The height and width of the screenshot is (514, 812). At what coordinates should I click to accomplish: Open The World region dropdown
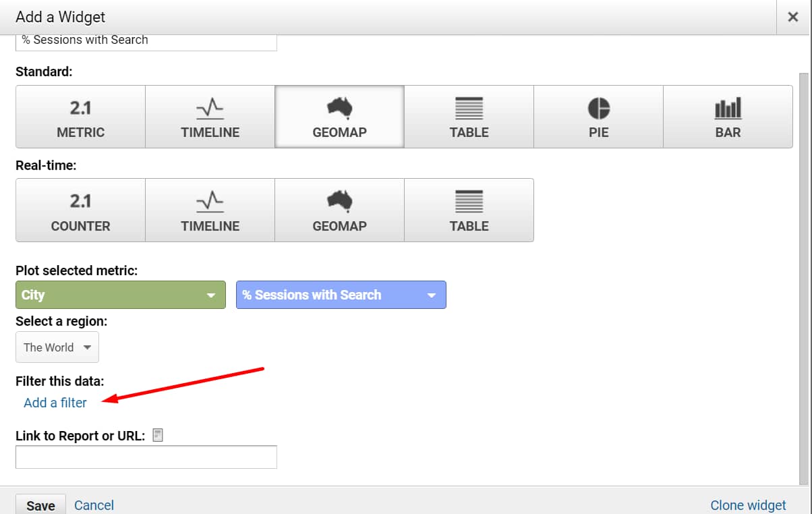(57, 347)
